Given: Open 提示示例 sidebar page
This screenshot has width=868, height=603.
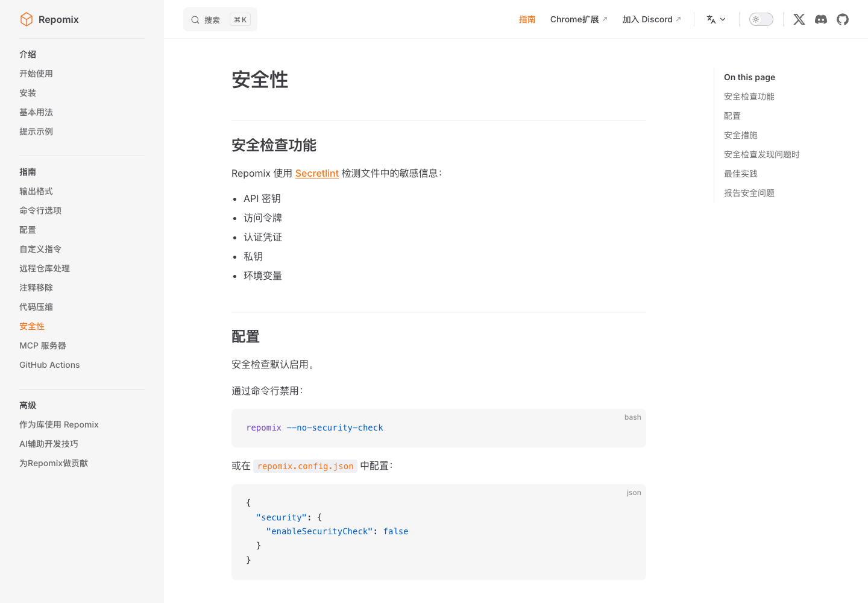Looking at the screenshot, I should pos(36,131).
